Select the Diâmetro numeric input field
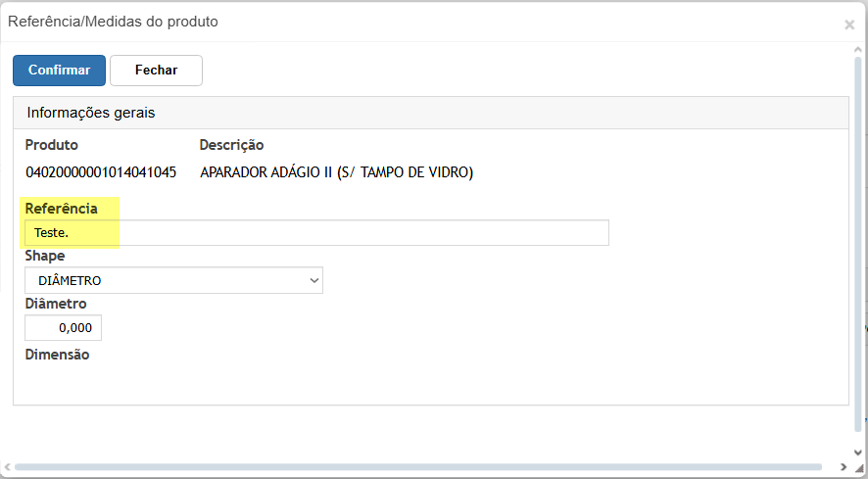 pyautogui.click(x=63, y=328)
